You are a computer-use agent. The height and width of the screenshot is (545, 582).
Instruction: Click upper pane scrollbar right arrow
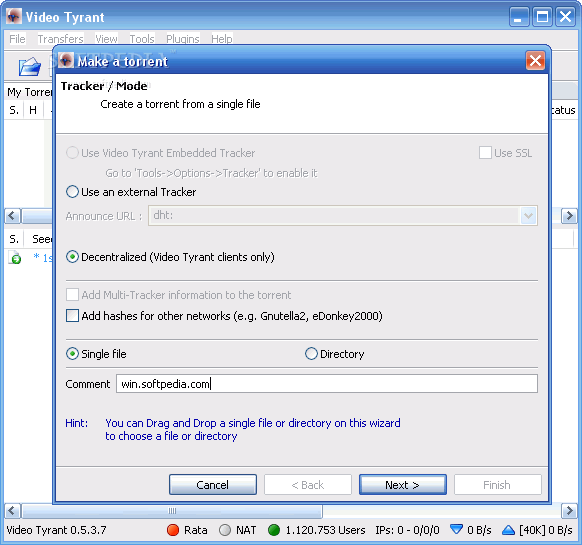[x=569, y=216]
